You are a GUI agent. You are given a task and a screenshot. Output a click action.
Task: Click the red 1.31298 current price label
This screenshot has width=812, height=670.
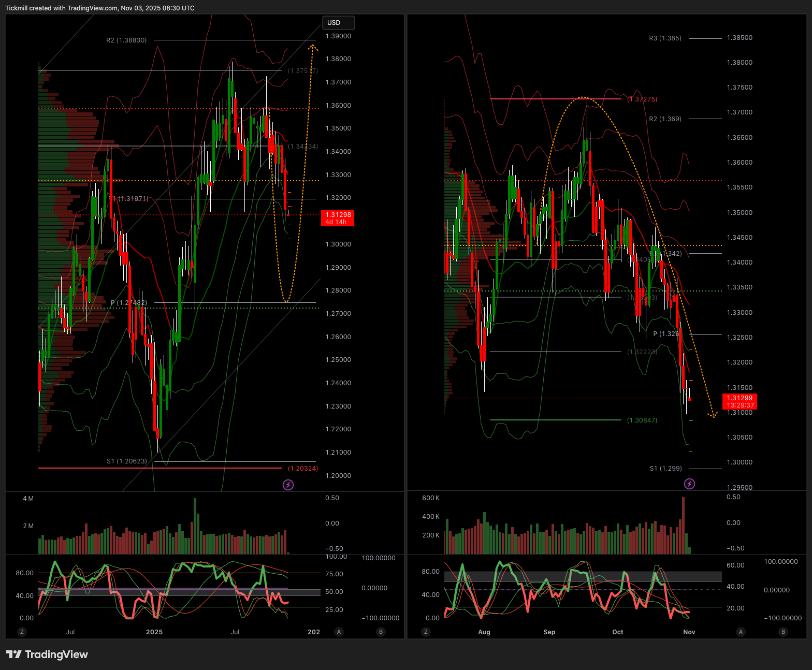[338, 218]
